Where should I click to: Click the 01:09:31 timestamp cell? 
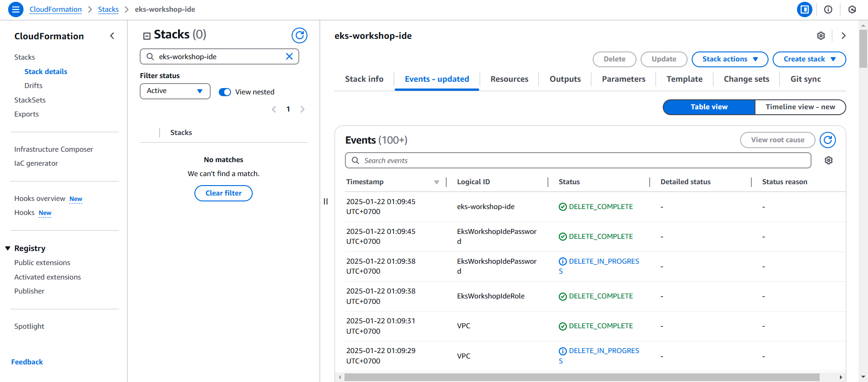pos(381,326)
